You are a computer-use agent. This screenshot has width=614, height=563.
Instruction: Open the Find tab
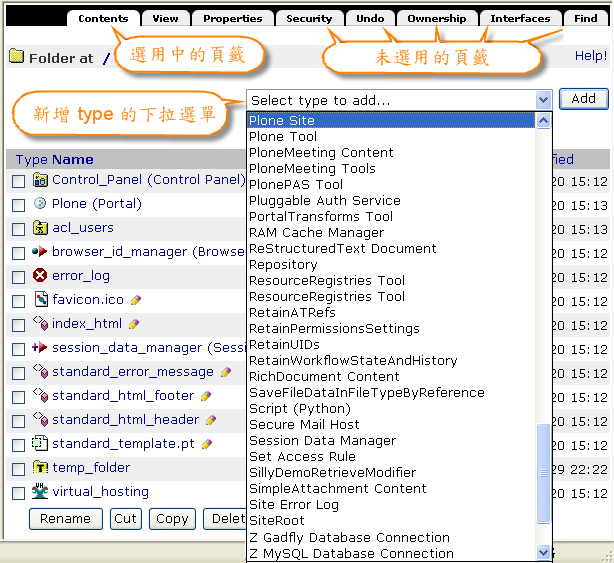click(586, 18)
